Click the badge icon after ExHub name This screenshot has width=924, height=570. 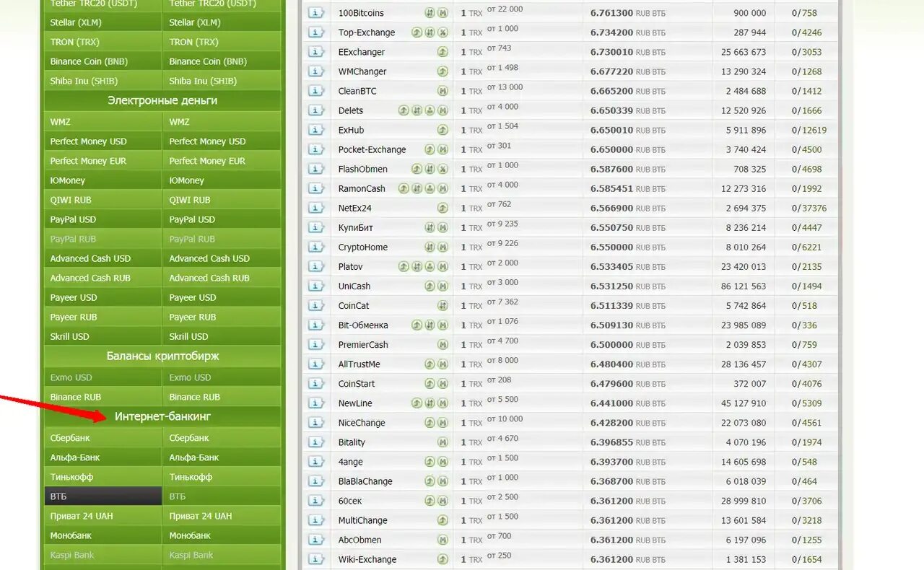443,130
